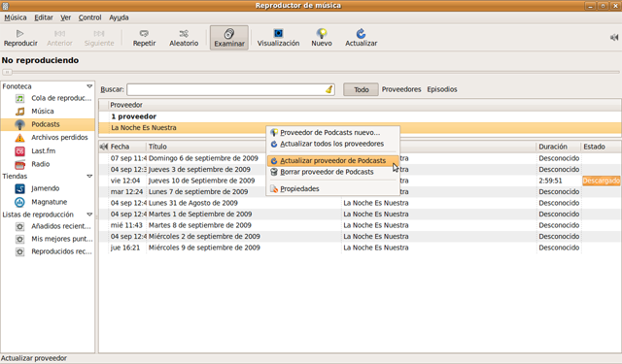The width and height of the screenshot is (622, 364).
Task: Collapse the Tiendas section arrow
Action: point(89,177)
